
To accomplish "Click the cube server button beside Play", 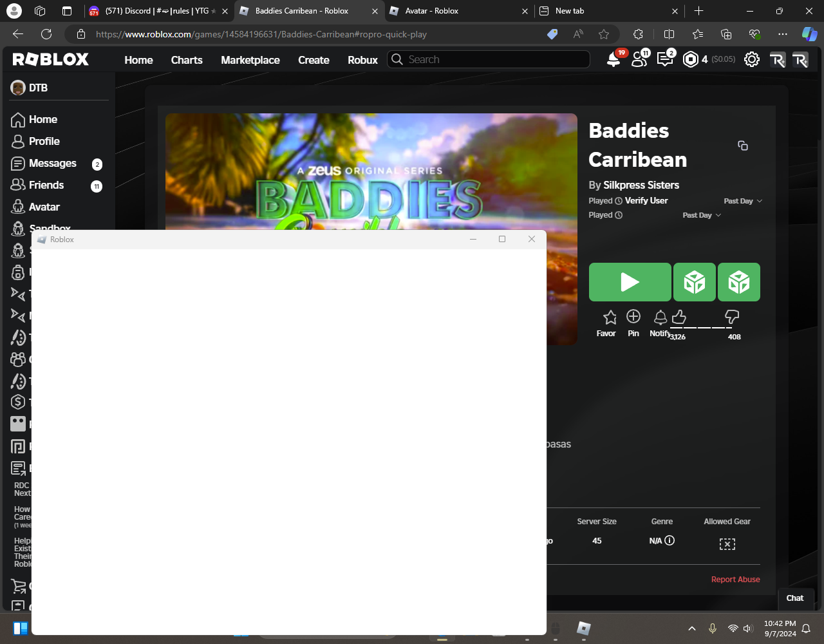I will [x=695, y=282].
